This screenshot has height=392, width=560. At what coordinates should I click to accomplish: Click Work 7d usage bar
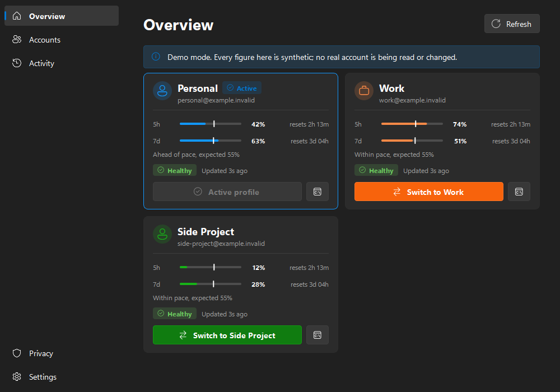(412, 141)
